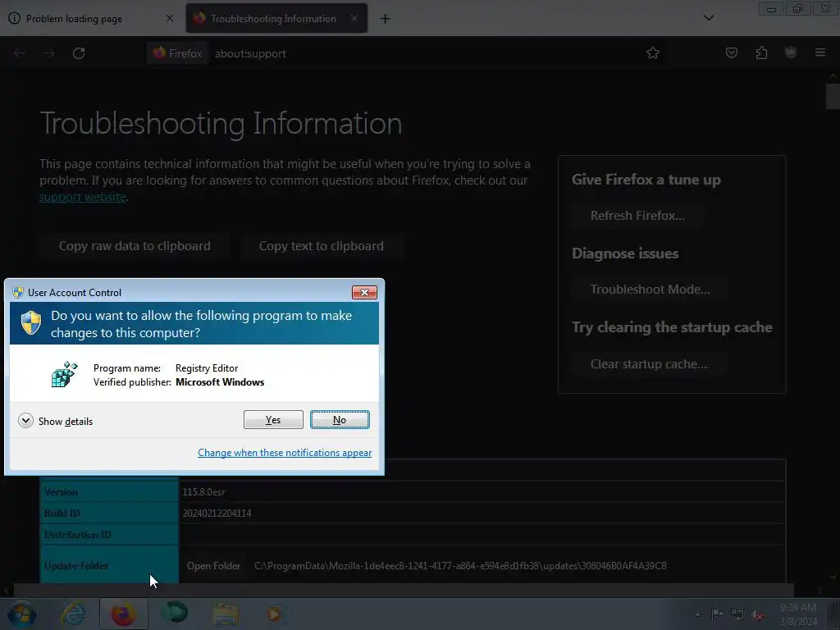Bookmark this page with the star icon
The height and width of the screenshot is (630, 840).
pyautogui.click(x=652, y=53)
